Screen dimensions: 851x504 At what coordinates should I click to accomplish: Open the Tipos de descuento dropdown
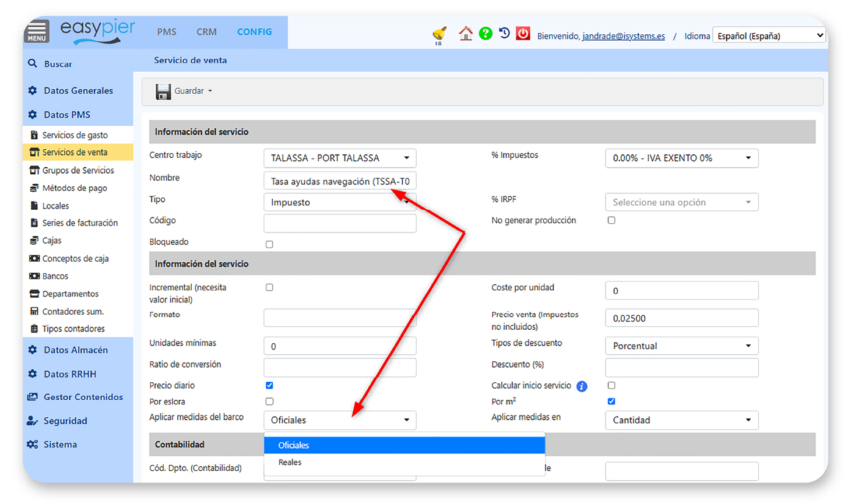click(682, 346)
